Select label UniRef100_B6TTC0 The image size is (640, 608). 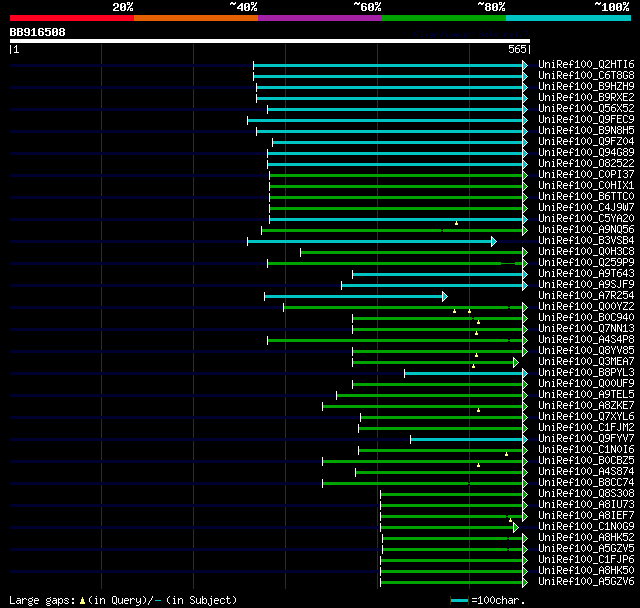click(586, 197)
